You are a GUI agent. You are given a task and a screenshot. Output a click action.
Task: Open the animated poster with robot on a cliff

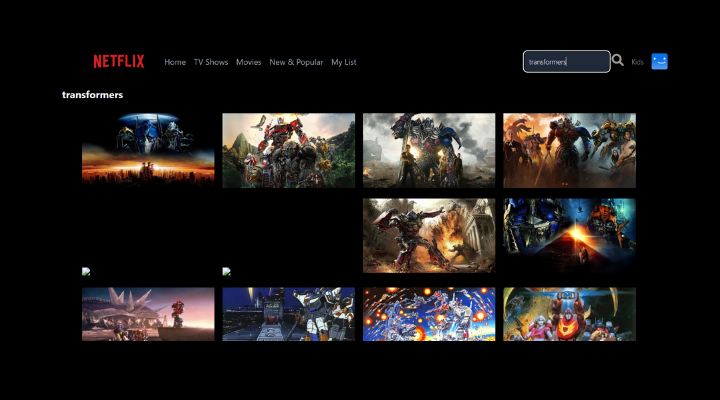tap(148, 314)
